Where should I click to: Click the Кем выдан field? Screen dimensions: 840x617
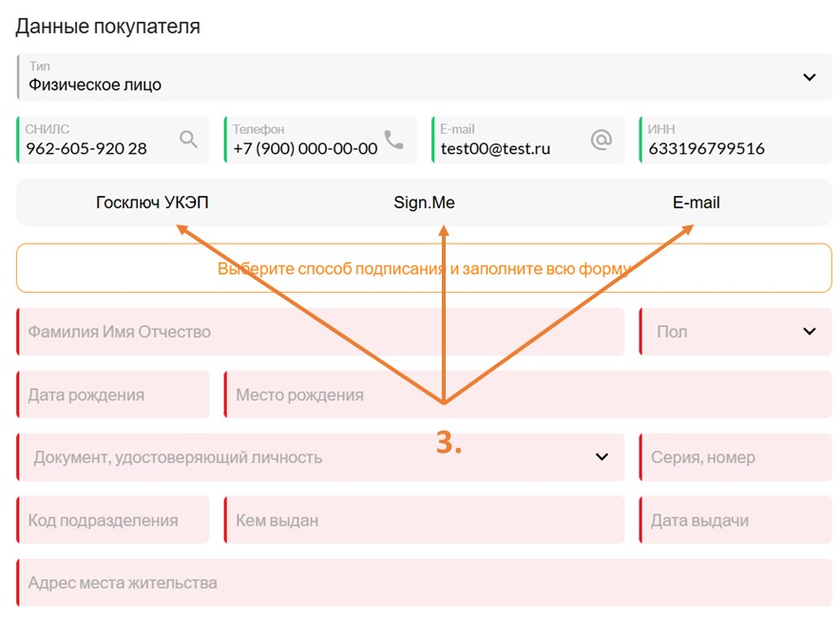click(x=425, y=519)
